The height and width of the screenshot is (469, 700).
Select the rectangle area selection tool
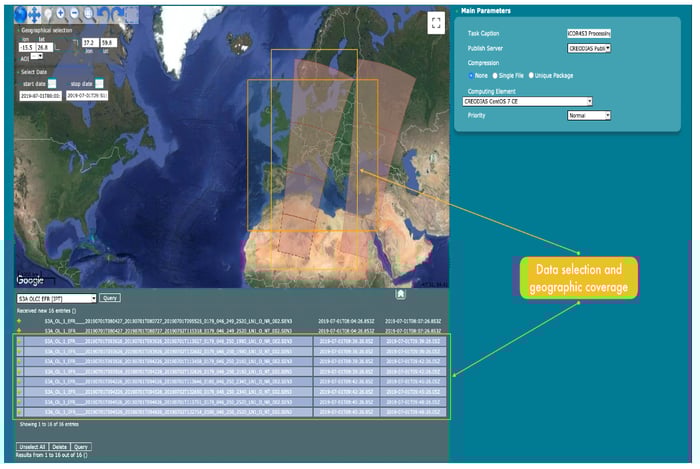[132, 15]
